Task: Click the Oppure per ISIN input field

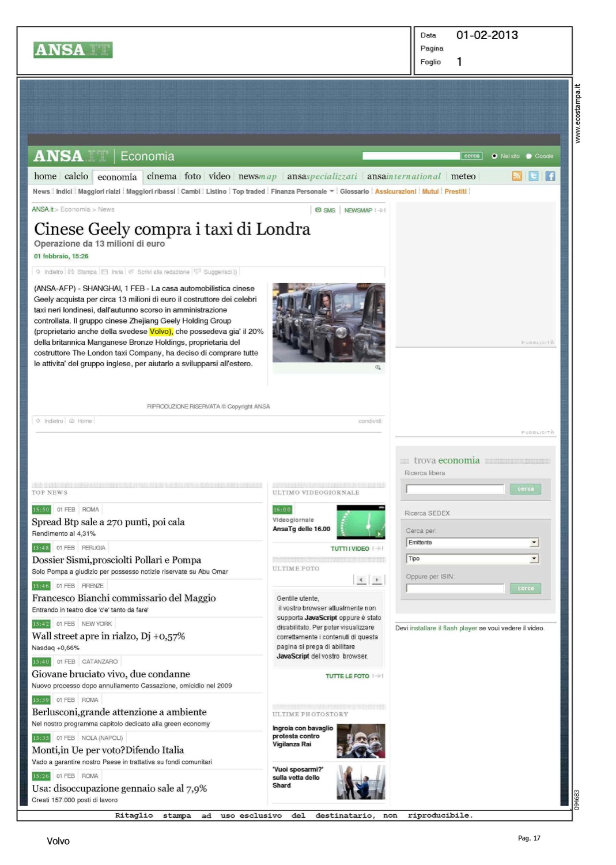Action: (455, 589)
